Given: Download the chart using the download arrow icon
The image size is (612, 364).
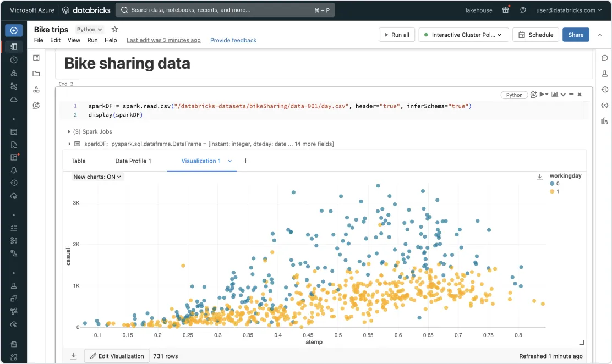Looking at the screenshot, I should (539, 177).
